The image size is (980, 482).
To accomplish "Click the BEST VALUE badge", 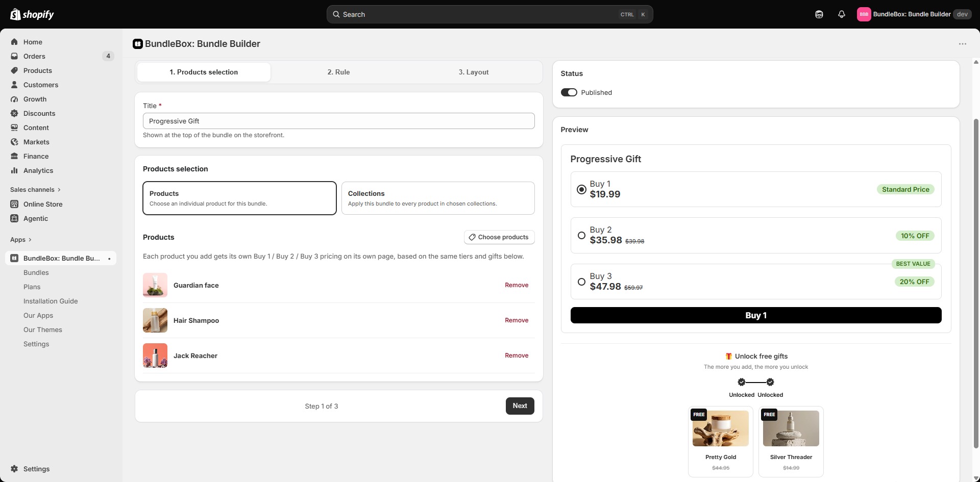I will point(913,264).
